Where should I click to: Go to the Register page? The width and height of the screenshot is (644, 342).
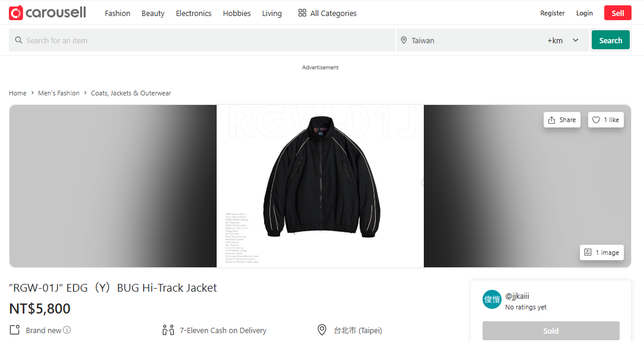pos(553,13)
